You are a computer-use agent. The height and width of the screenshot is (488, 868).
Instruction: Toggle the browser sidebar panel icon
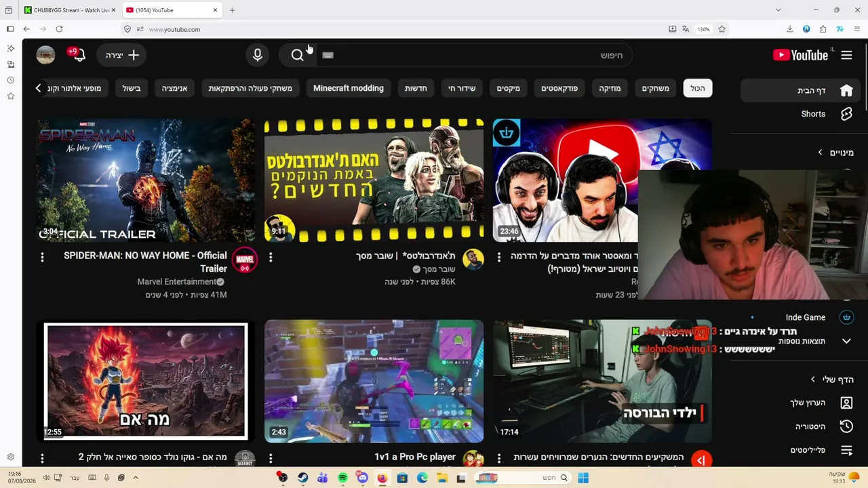tap(10, 29)
